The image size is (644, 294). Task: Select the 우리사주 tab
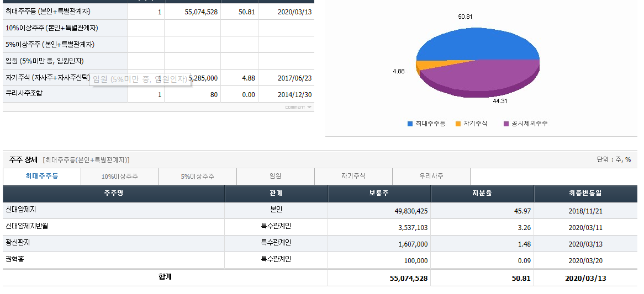coord(431,177)
